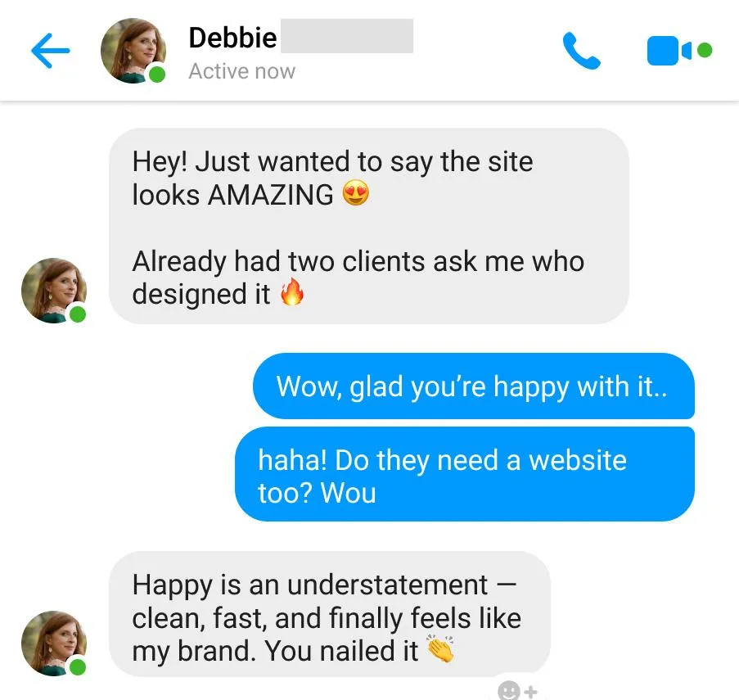
Task: Tap 'Do they need a website too?' message
Action: tap(465, 474)
